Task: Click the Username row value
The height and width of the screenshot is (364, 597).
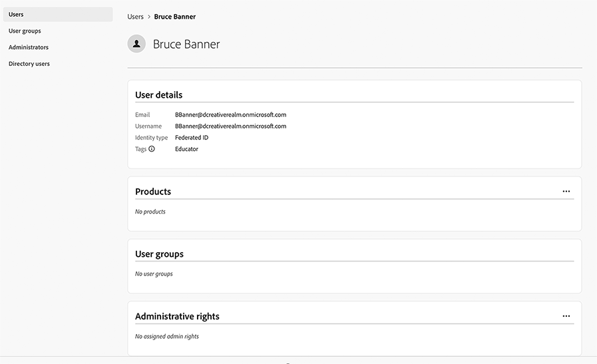Action: [230, 126]
